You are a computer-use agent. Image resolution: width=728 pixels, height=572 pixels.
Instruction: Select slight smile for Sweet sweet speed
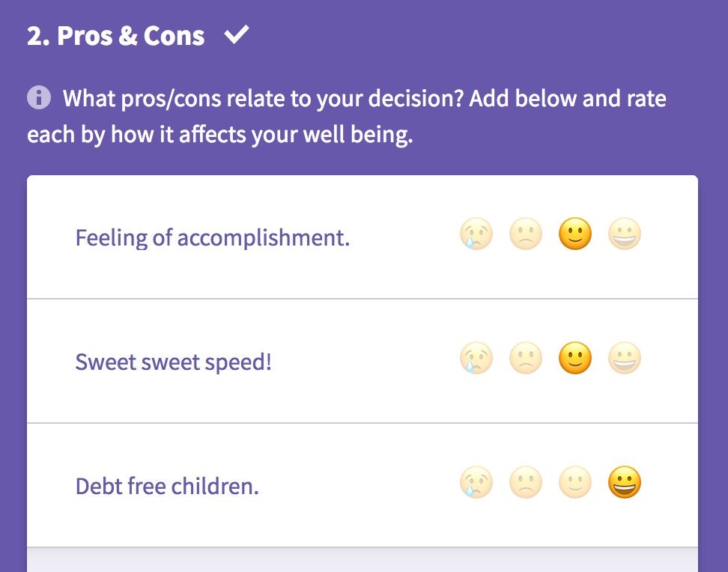tap(575, 360)
